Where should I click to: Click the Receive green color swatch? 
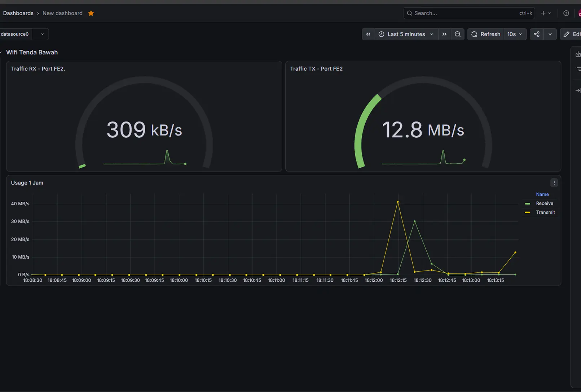click(528, 204)
